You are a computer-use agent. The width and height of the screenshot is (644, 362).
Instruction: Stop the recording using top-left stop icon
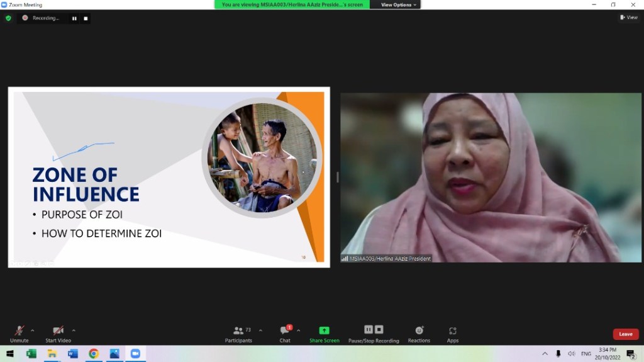86,18
